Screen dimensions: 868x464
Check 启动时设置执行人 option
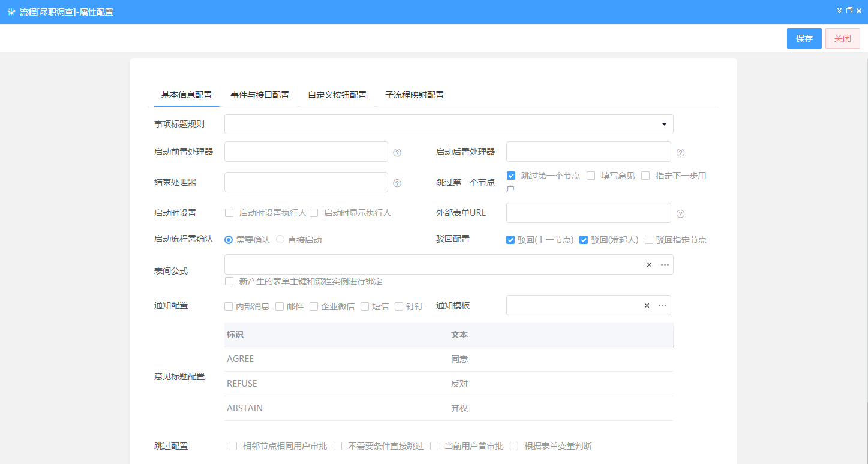click(x=229, y=213)
